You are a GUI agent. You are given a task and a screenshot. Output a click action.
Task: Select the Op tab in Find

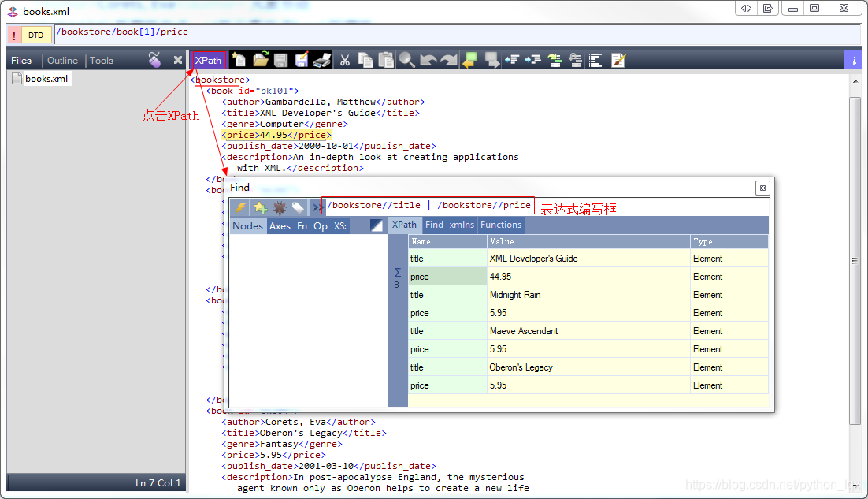[321, 225]
